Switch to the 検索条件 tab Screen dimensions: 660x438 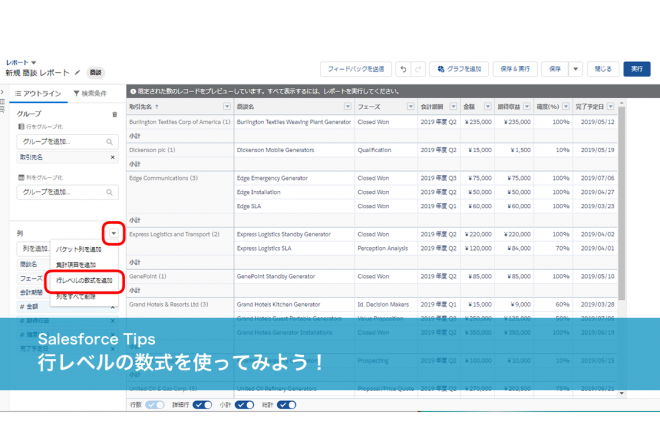click(x=90, y=93)
